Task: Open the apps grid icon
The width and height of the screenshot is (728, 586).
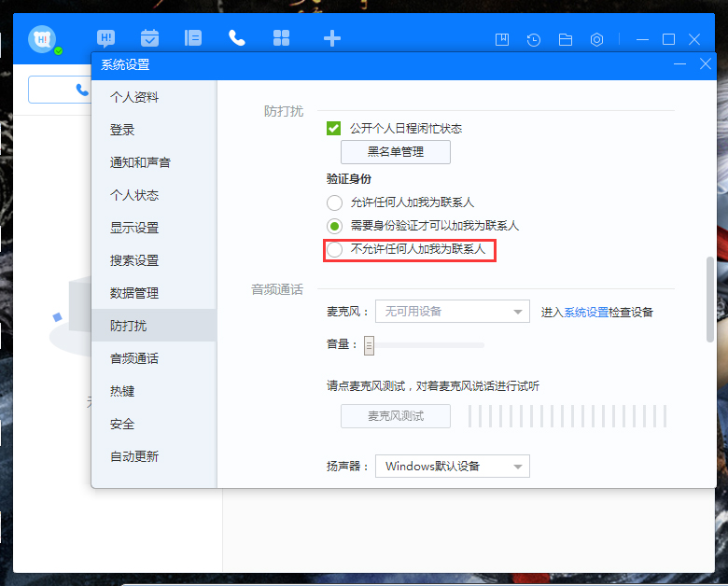Action: click(281, 38)
